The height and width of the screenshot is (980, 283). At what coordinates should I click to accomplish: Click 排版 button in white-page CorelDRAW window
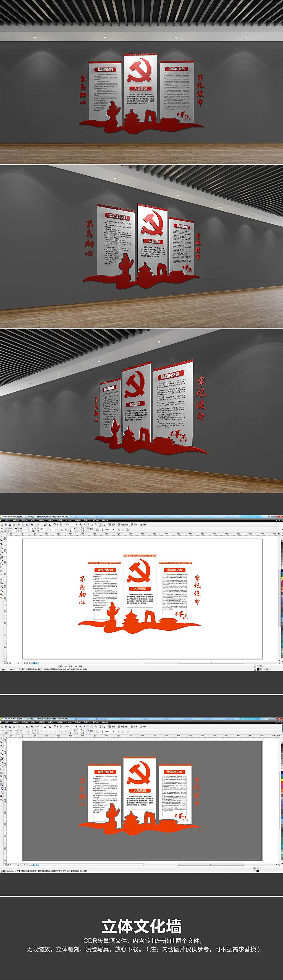click(112, 525)
